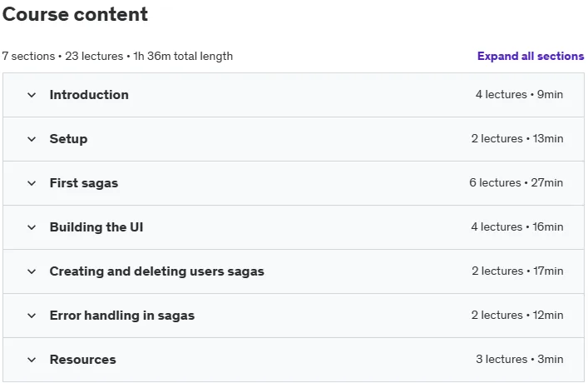This screenshot has height=383, width=588.
Task: Click the 2 lectures • 17min label
Action: (x=517, y=271)
